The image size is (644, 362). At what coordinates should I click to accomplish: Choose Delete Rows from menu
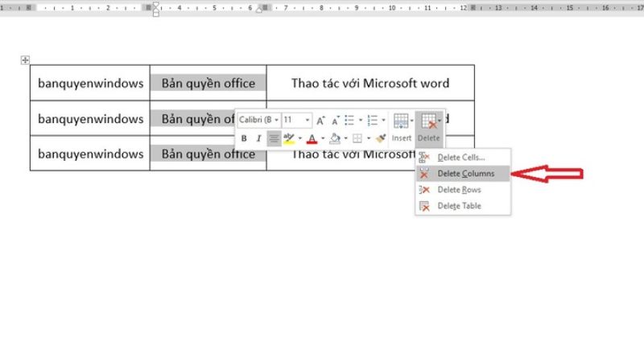(464, 190)
